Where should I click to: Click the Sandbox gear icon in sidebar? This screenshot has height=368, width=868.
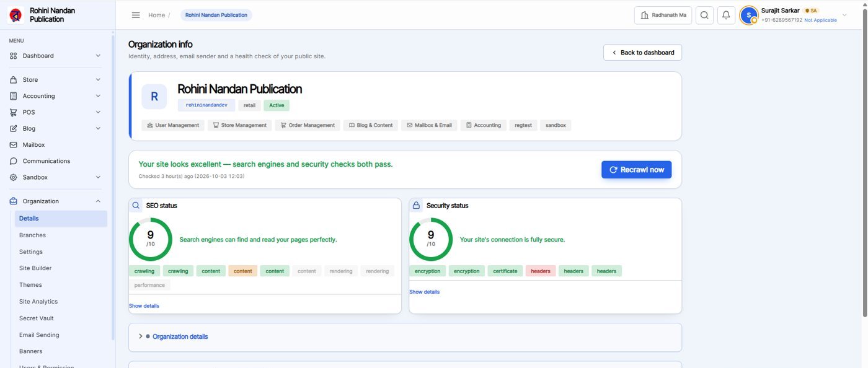14,177
